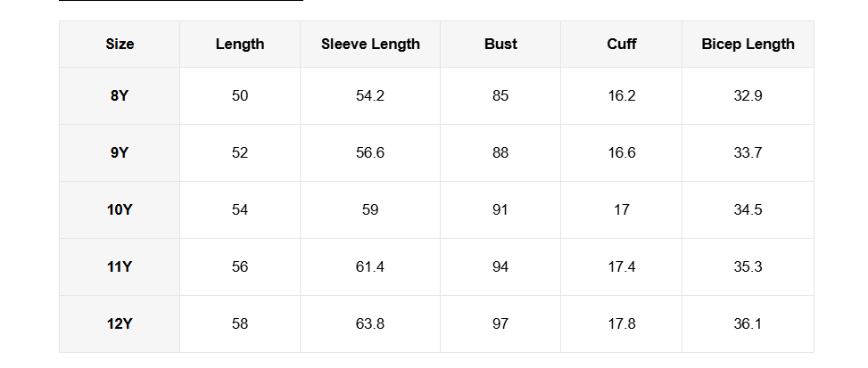Click the Bust column header
The height and width of the screenshot is (368, 868).
click(500, 44)
